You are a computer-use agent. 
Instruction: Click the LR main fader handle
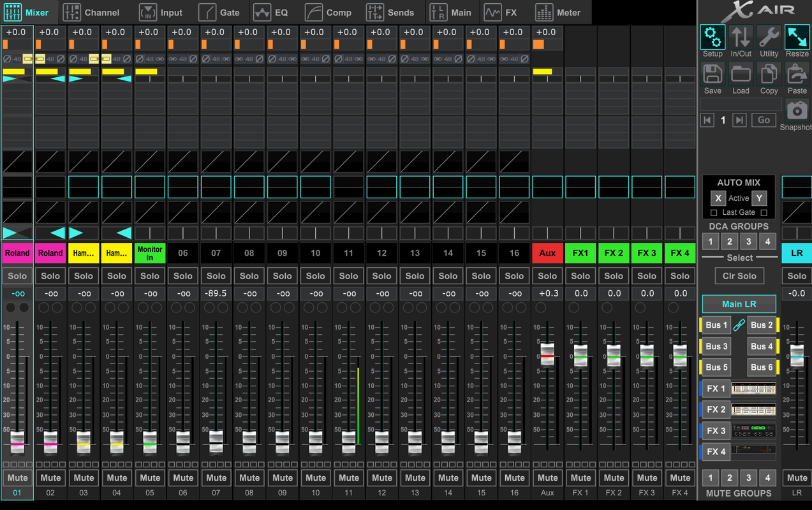click(x=797, y=355)
